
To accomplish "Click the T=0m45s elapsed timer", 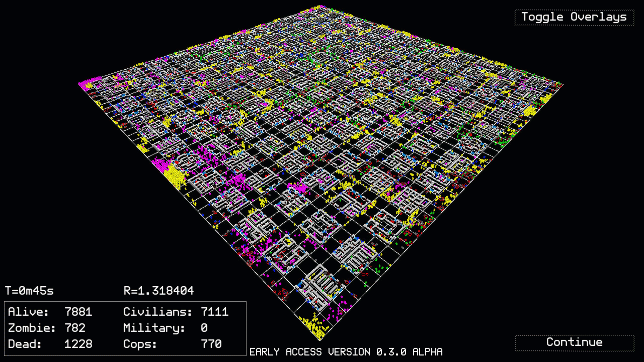I will [x=30, y=291].
